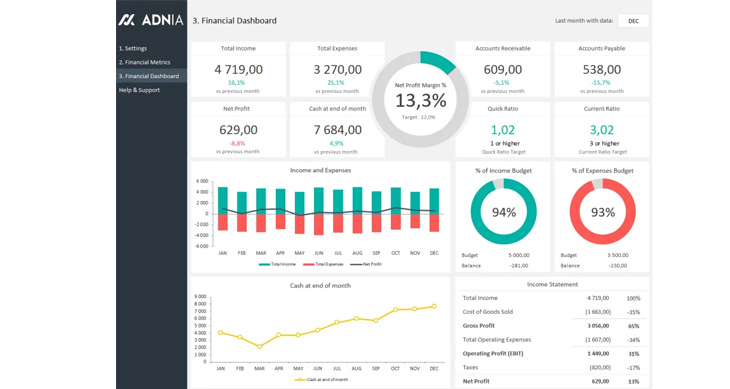Select the Net Profit value 629,00
730x389 pixels.
tap(238, 130)
